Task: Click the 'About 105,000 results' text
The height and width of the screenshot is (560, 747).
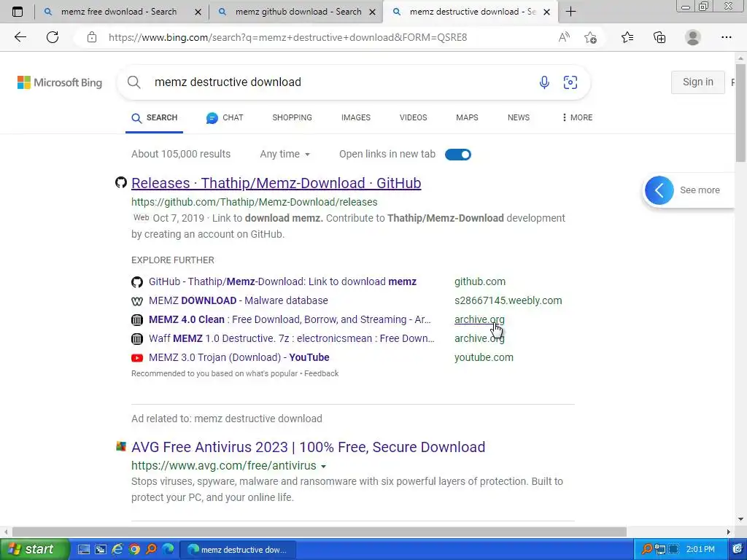Action: [181, 155]
